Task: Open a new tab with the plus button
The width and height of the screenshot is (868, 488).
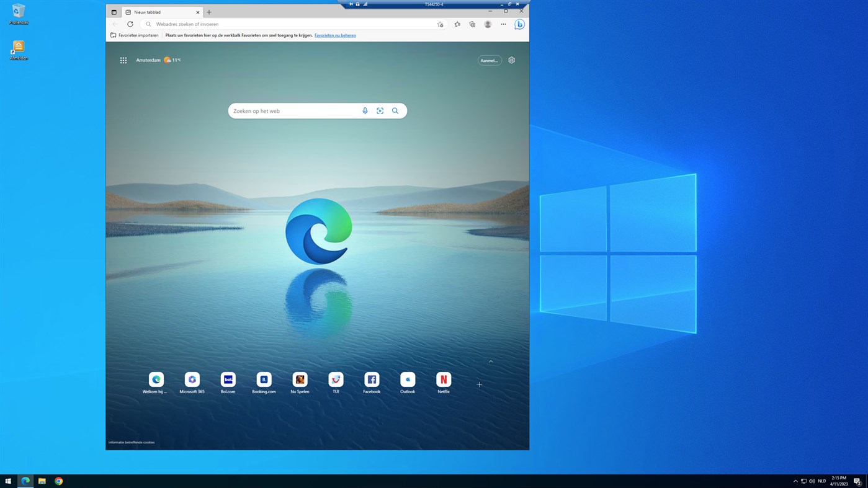Action: click(x=209, y=12)
